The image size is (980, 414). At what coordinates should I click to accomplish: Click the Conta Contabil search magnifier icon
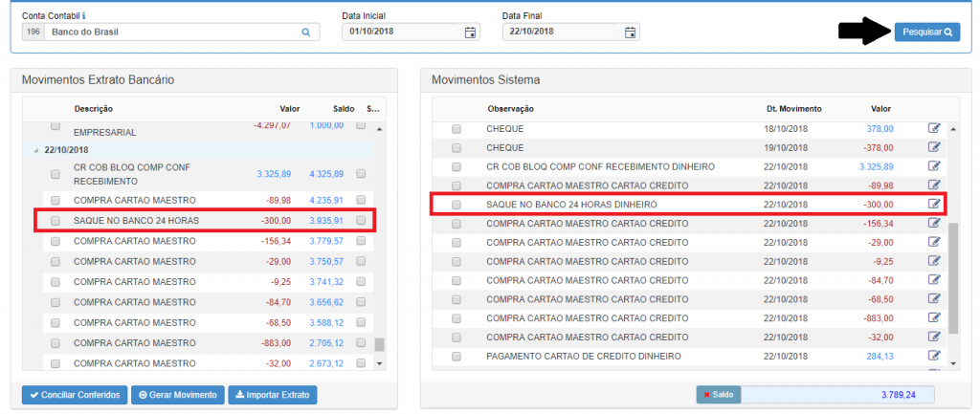coord(305,32)
